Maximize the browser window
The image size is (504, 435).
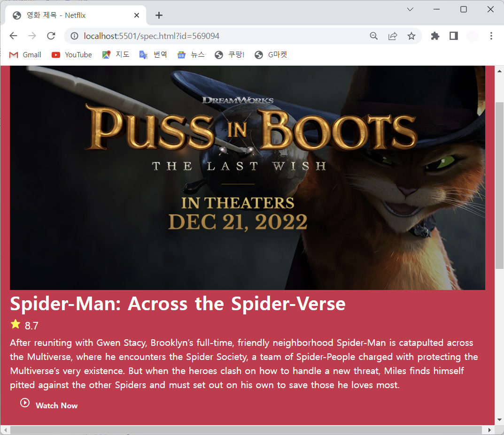click(464, 9)
